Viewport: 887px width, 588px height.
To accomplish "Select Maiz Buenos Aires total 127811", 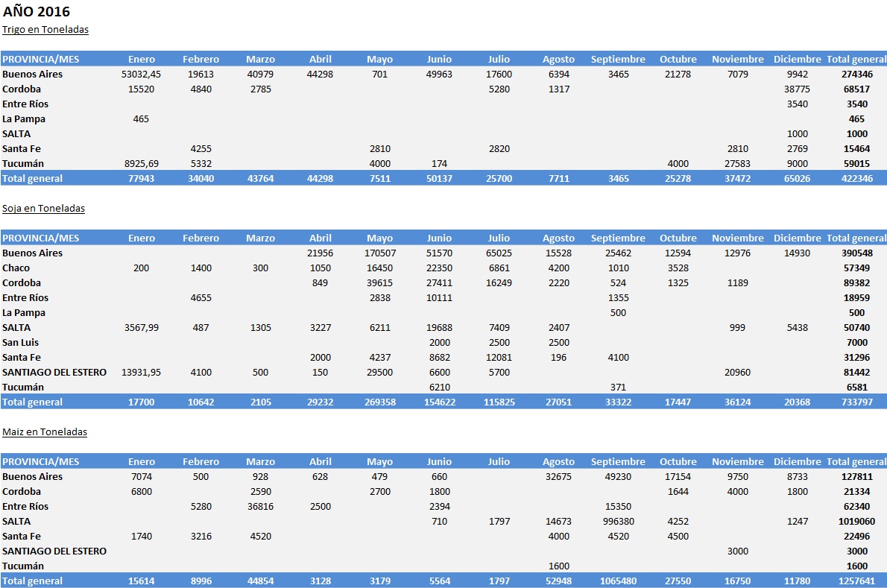I will point(857,477).
